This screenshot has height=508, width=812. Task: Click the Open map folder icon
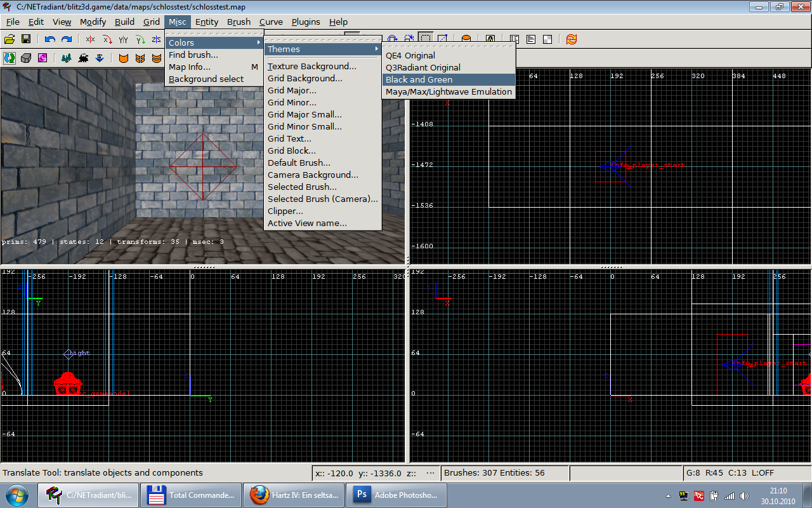[10, 39]
